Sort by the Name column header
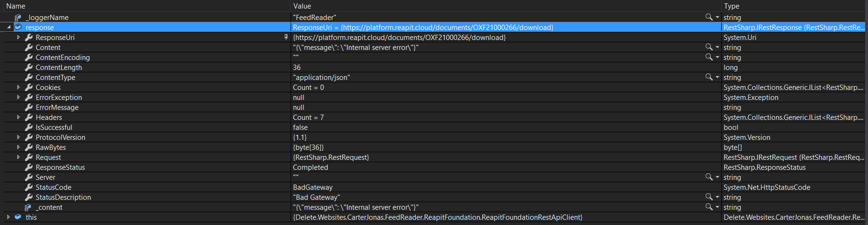 coord(16,6)
